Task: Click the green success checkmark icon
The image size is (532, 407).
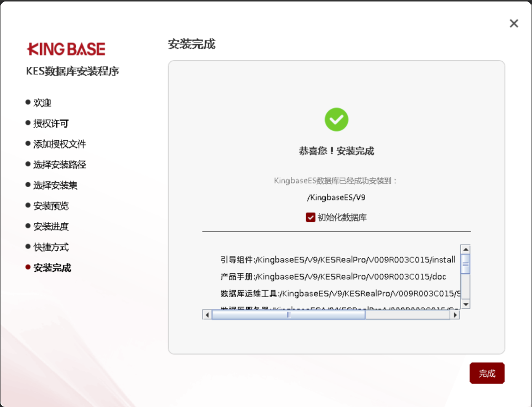Action: pyautogui.click(x=336, y=119)
